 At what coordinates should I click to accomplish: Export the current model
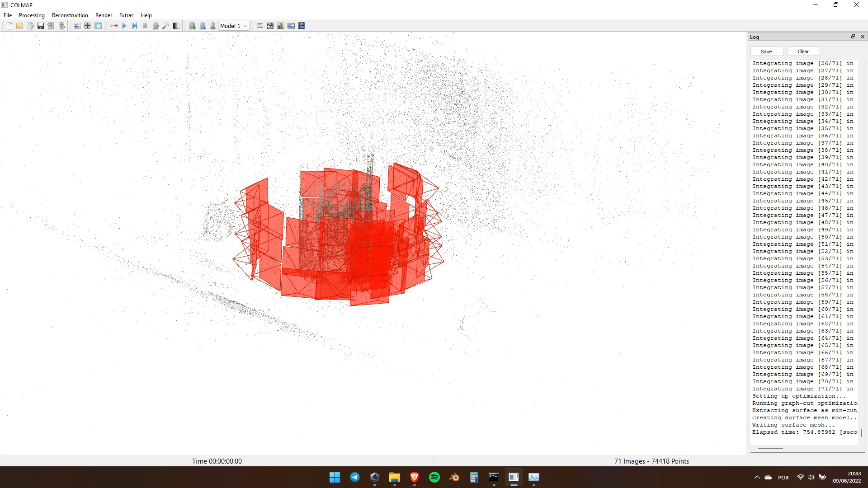[x=62, y=26]
